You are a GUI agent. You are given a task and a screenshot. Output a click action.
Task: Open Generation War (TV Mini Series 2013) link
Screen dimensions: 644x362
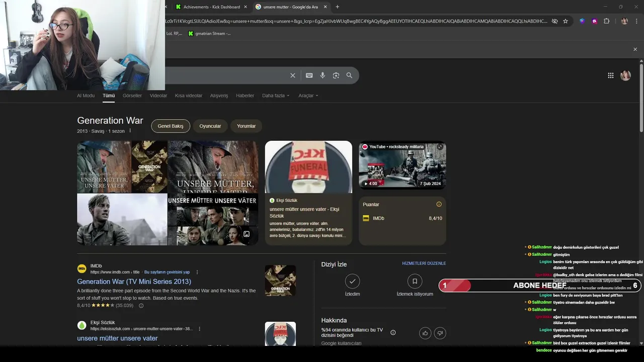click(x=134, y=282)
